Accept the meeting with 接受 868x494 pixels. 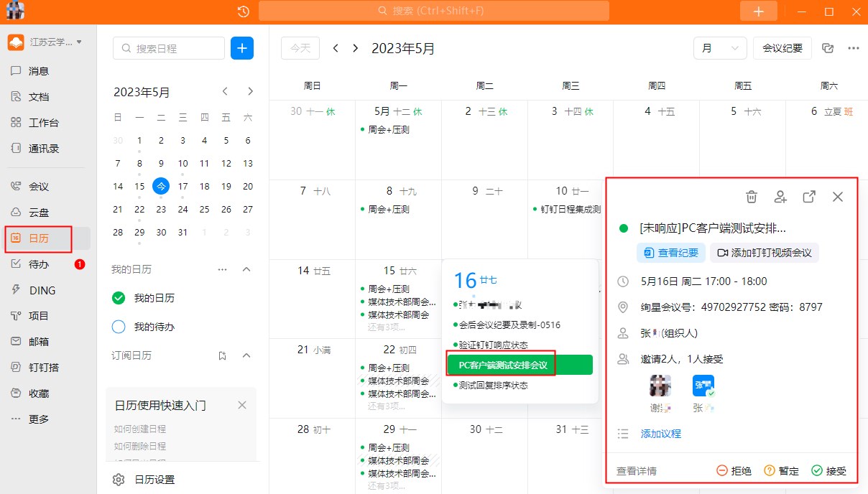(828, 471)
